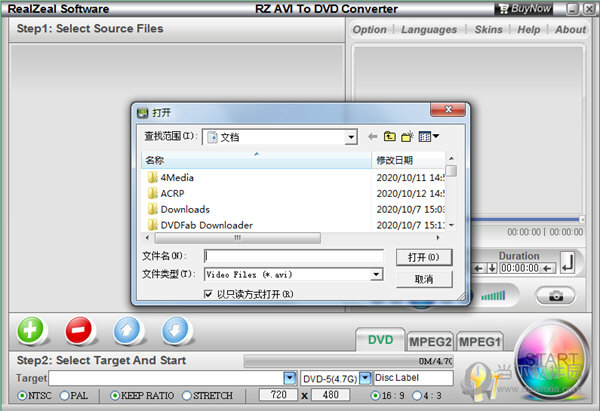Click the colorful START button
600x411 pixels.
coord(551,360)
